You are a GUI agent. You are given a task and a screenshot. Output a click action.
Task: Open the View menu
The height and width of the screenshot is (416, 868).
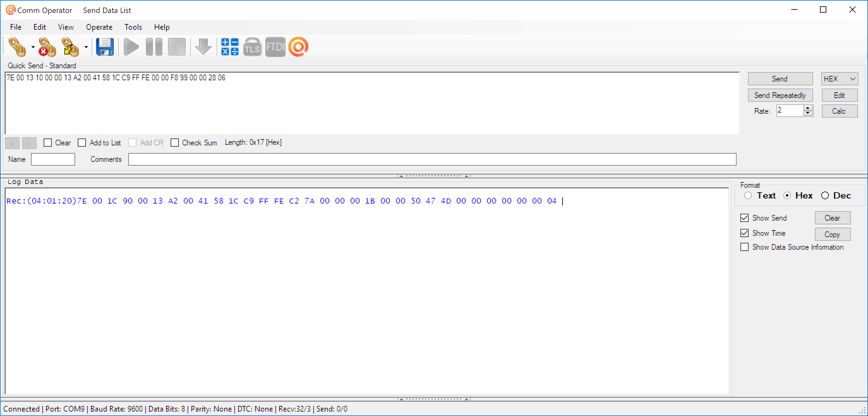click(66, 27)
